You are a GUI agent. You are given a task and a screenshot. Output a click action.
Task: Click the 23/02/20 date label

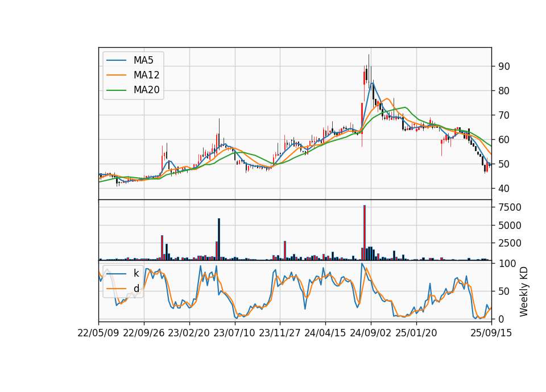tap(189, 333)
